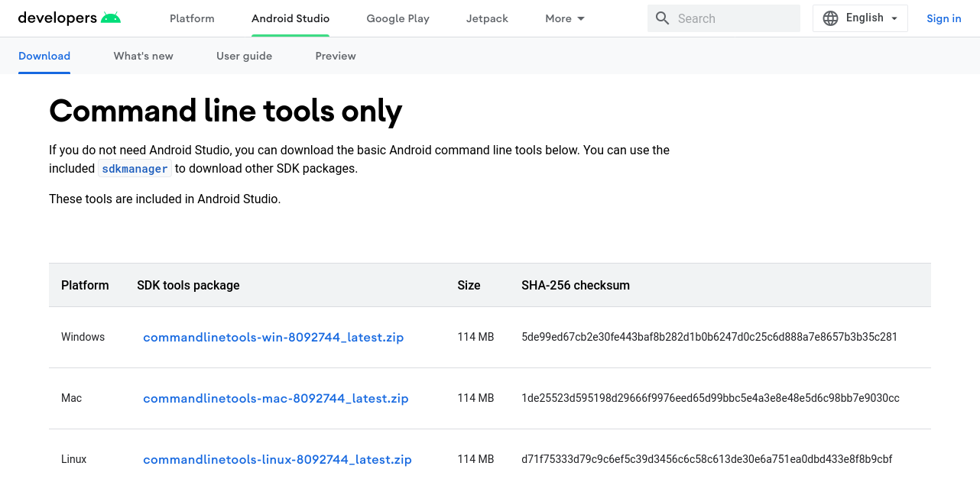Screen dimensions: 980x479
Task: Open the User guide tab
Action: (x=244, y=56)
